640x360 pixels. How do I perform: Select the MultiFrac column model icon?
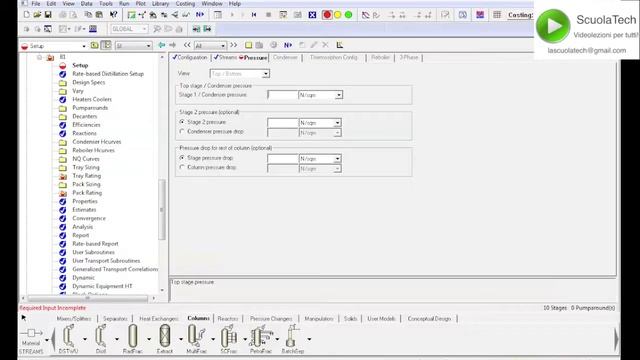[196, 336]
